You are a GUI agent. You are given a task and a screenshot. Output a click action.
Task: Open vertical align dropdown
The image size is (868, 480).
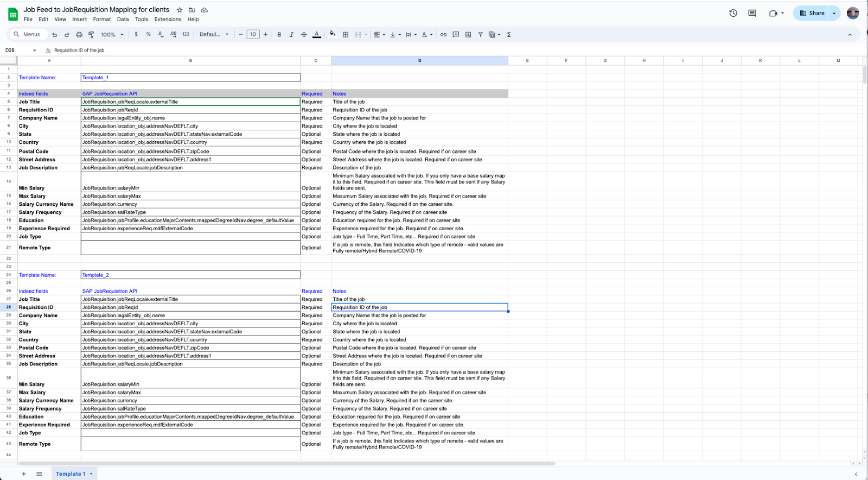click(395, 35)
